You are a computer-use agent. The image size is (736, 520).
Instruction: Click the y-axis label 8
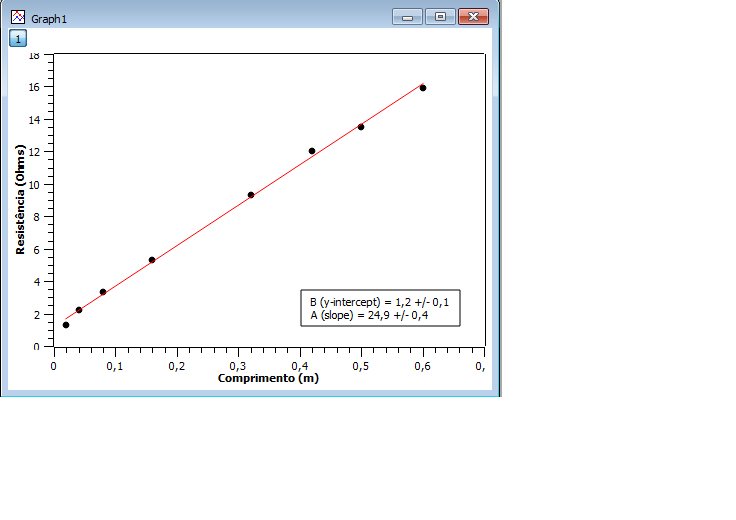tap(37, 217)
